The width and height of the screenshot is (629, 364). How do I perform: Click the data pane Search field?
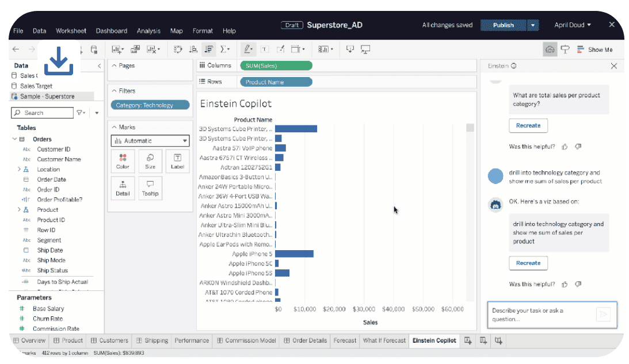point(42,113)
